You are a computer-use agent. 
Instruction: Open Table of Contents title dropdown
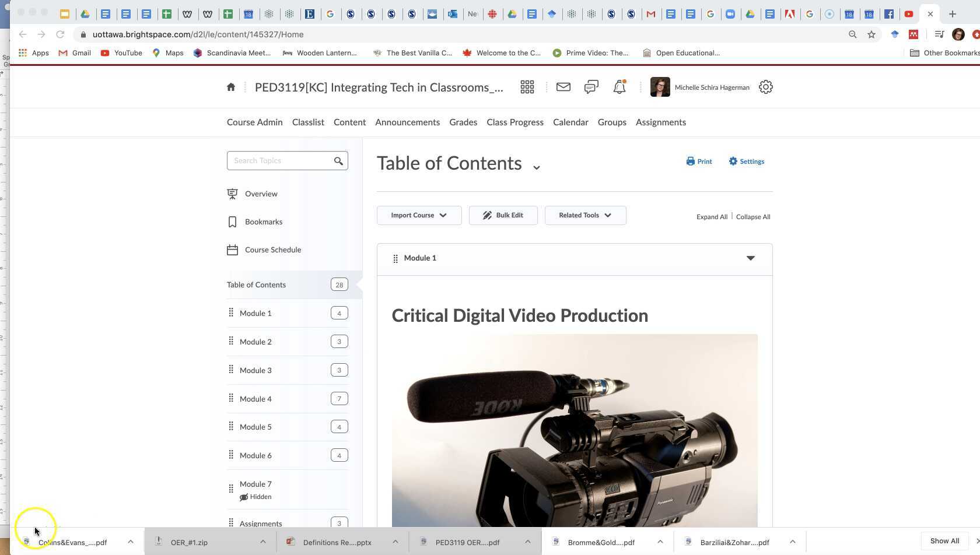pyautogui.click(x=536, y=167)
